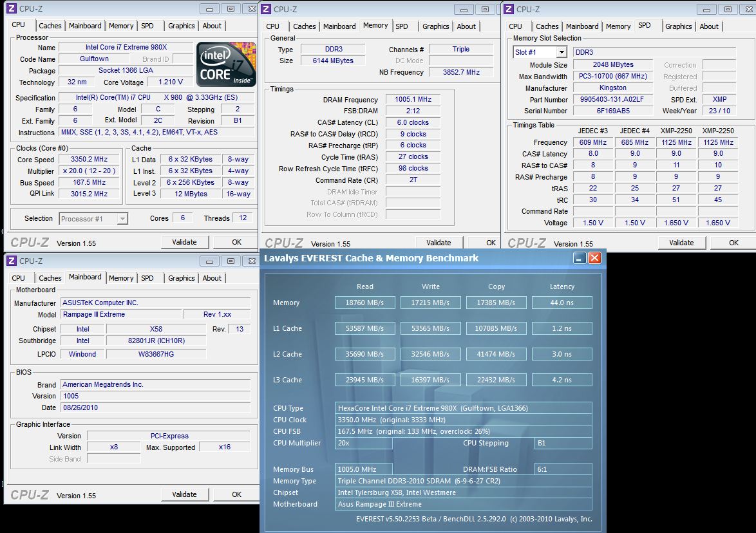Open About tab in the Mainboard window
Screen dimensions: 756x533
(x=212, y=278)
